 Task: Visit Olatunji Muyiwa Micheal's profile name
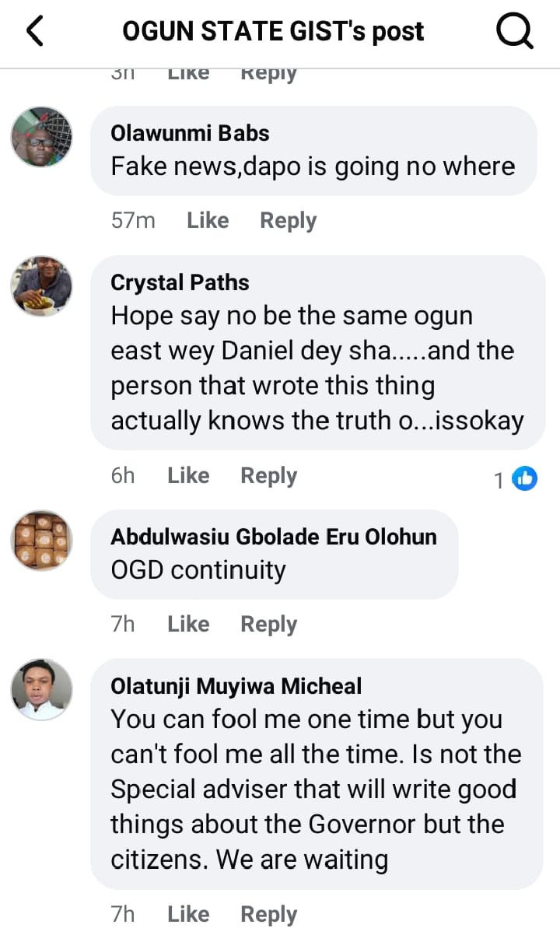tap(236, 686)
